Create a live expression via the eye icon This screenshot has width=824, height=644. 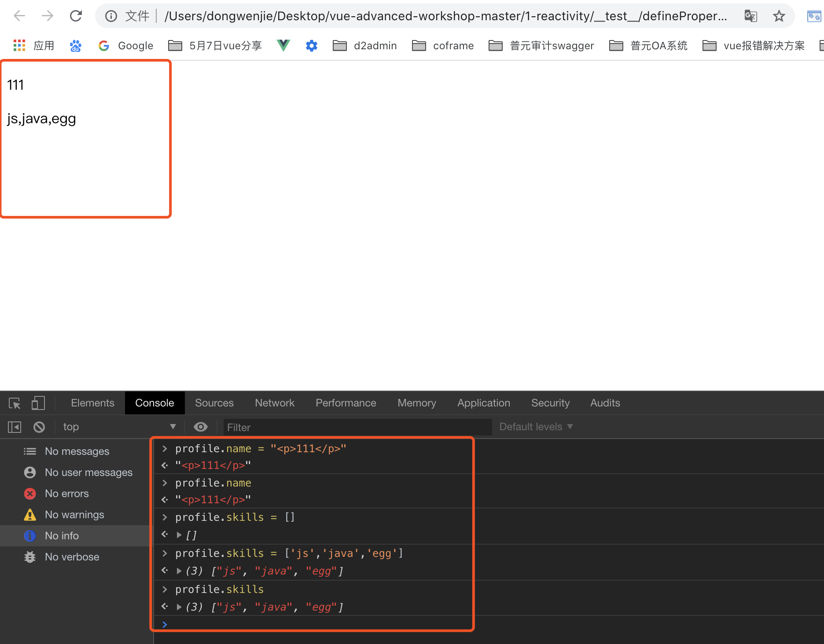click(201, 427)
